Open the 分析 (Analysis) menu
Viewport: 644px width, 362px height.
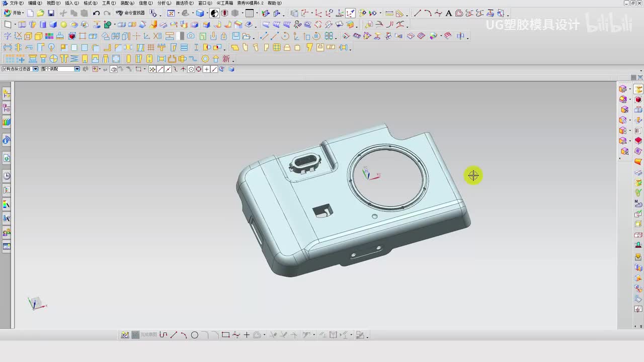[165, 3]
